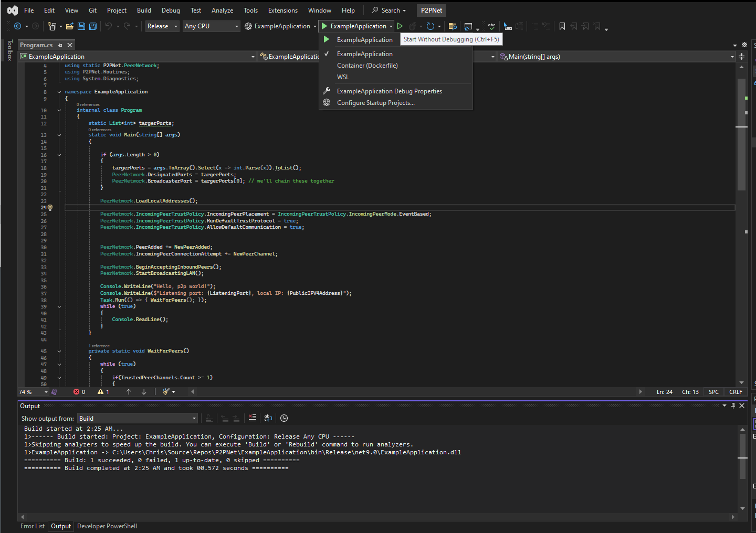Open the Search box in the title bar
756x533 pixels.
[x=389, y=10]
